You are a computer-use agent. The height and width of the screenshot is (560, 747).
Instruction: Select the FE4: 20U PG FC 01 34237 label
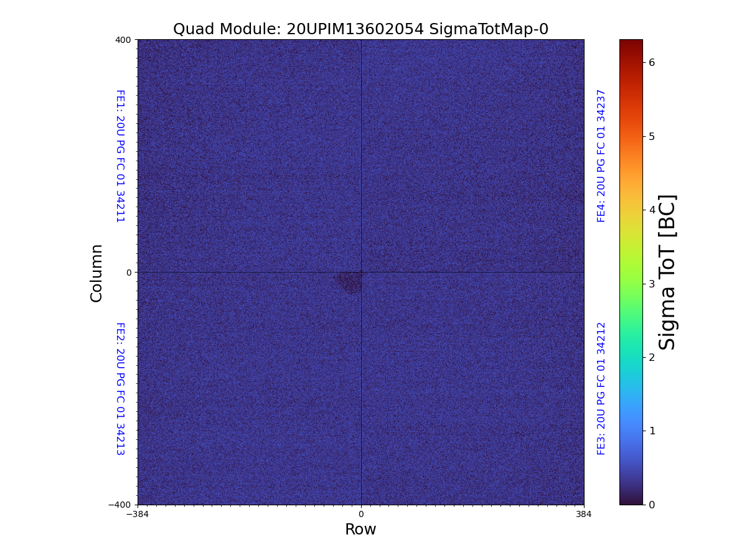tap(601, 156)
